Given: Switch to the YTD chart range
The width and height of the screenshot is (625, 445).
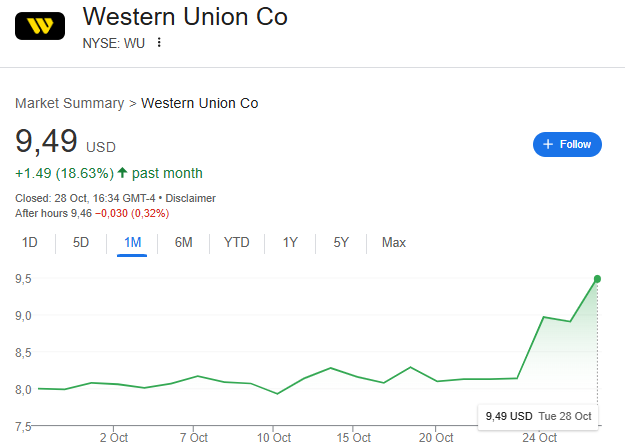Looking at the screenshot, I should 237,242.
